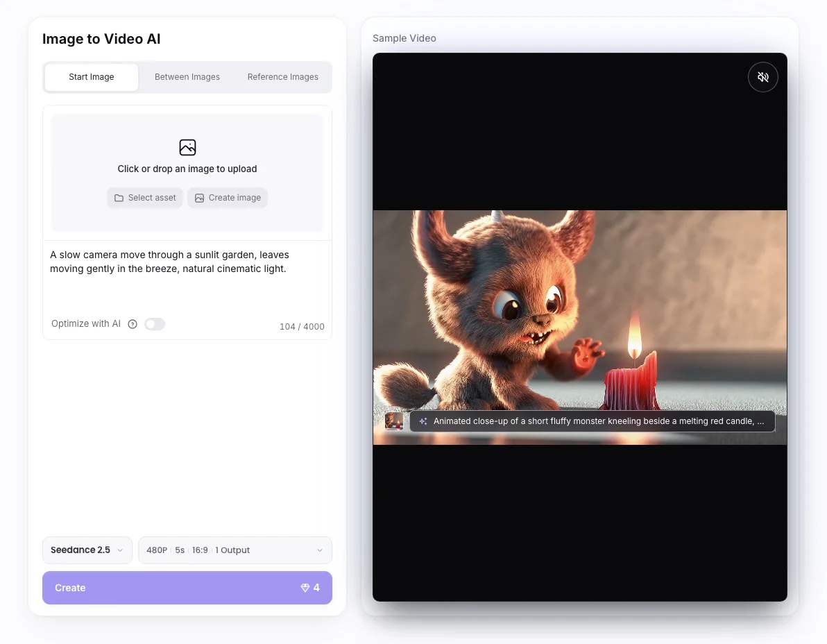Image resolution: width=827 pixels, height=644 pixels.
Task: Click the 'Sample Video' label
Action: point(404,38)
